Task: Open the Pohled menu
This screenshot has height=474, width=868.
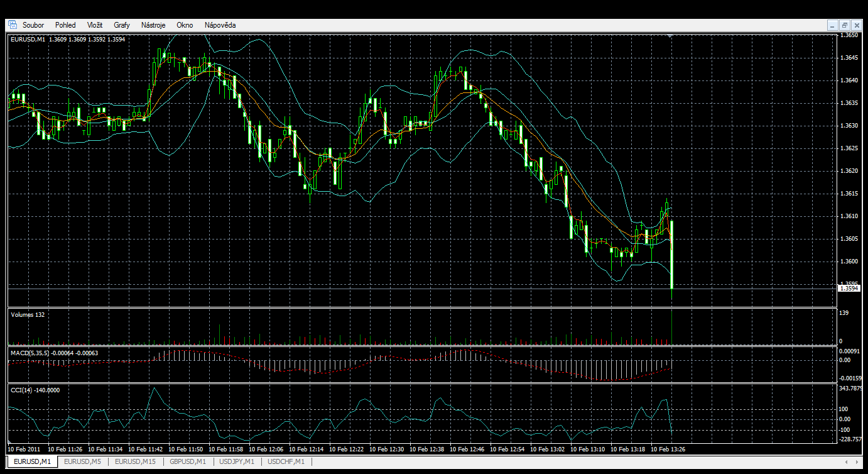Action: pos(65,25)
